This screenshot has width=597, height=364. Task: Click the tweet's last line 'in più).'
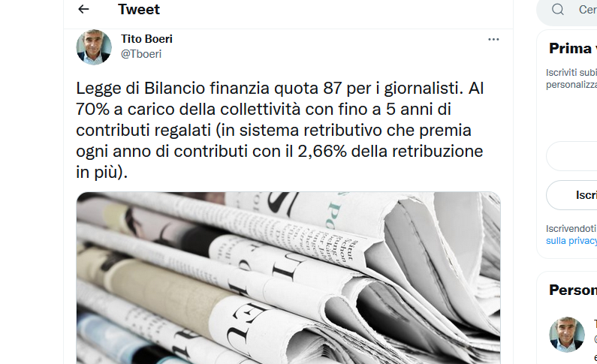pyautogui.click(x=101, y=173)
